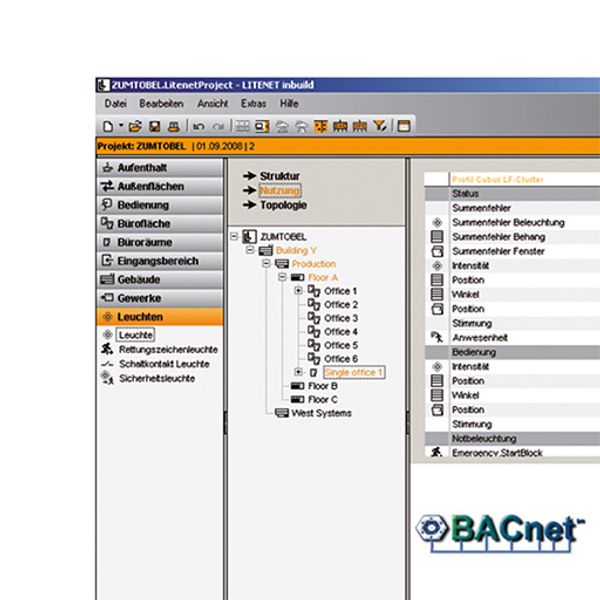Image resolution: width=600 pixels, height=600 pixels.
Task: Open the Bearbeiten menu
Action: 161,103
